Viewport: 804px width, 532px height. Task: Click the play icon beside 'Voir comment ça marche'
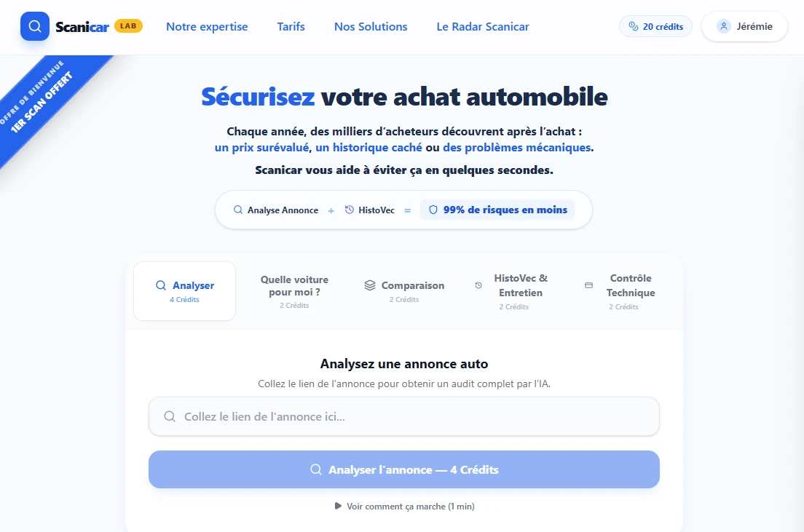[x=337, y=506]
